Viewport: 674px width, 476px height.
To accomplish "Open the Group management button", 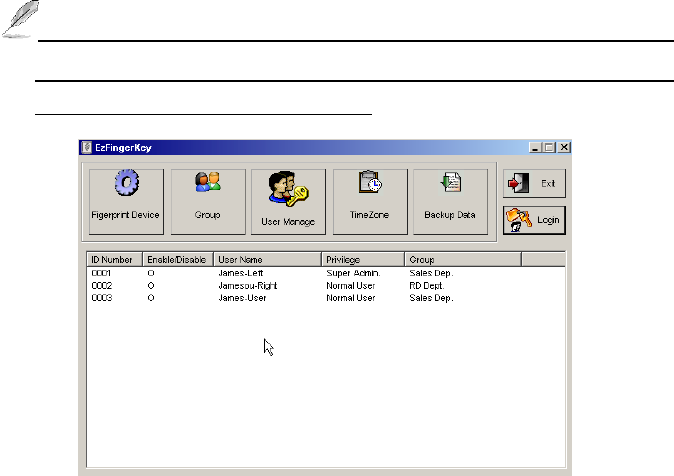I will click(x=208, y=202).
